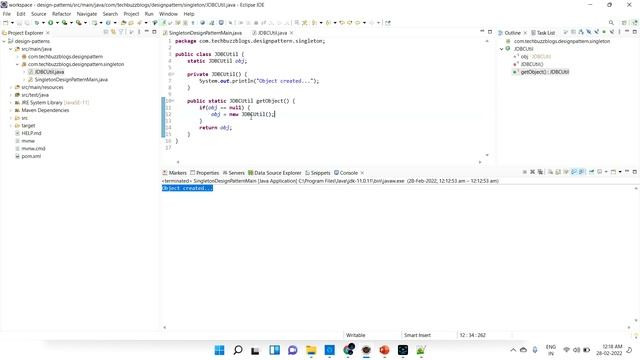Viewport: 640px width, 360px height.
Task: Open the Refactor menu
Action: coord(62,14)
